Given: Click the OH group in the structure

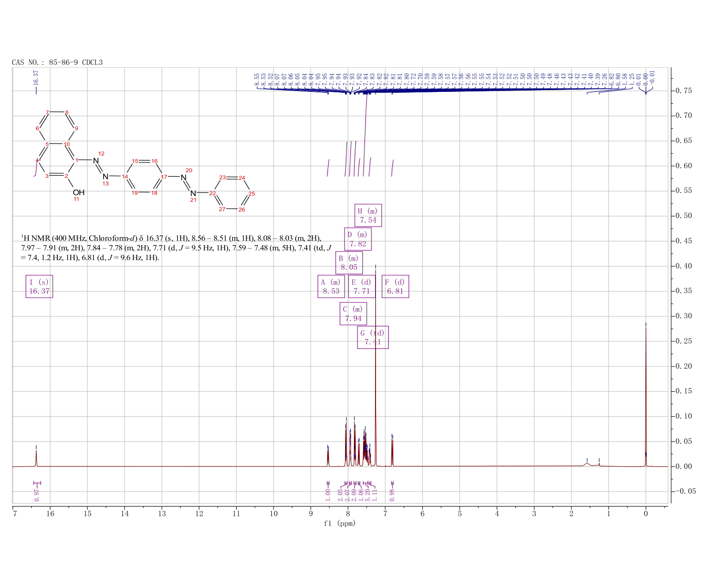Looking at the screenshot, I should click(79, 193).
